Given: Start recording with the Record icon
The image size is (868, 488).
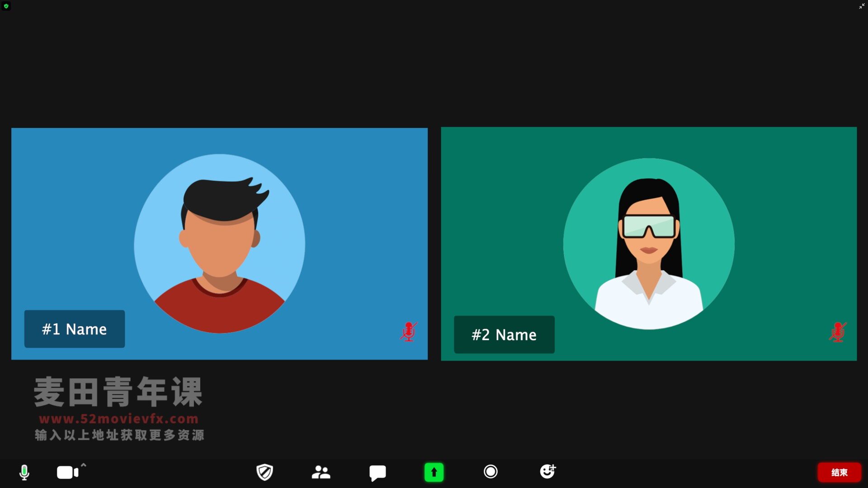Looking at the screenshot, I should click(x=491, y=472).
